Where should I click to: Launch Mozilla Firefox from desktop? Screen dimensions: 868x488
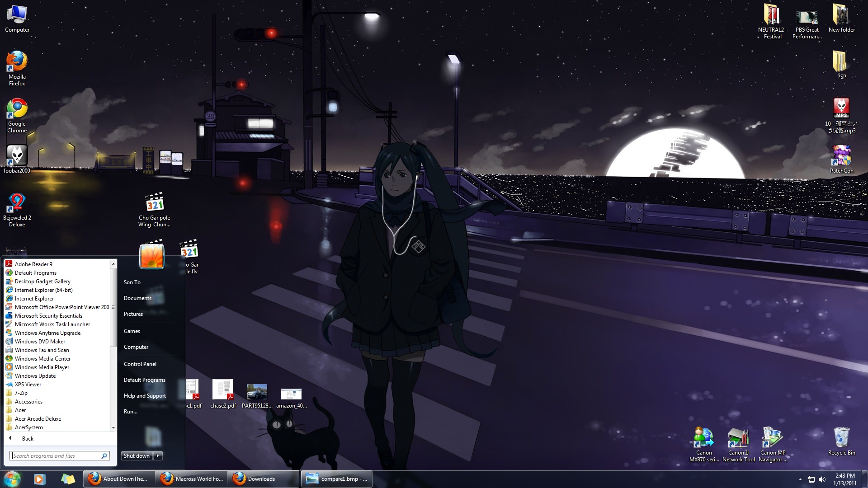point(17,68)
